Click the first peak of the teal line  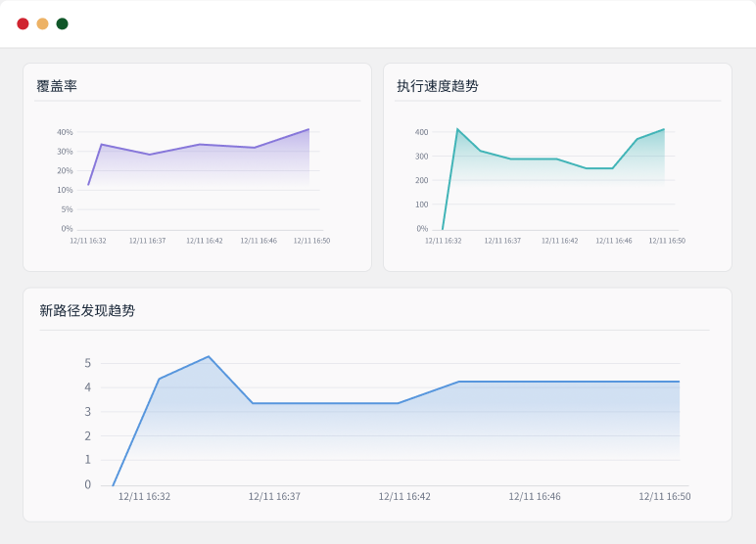(457, 129)
